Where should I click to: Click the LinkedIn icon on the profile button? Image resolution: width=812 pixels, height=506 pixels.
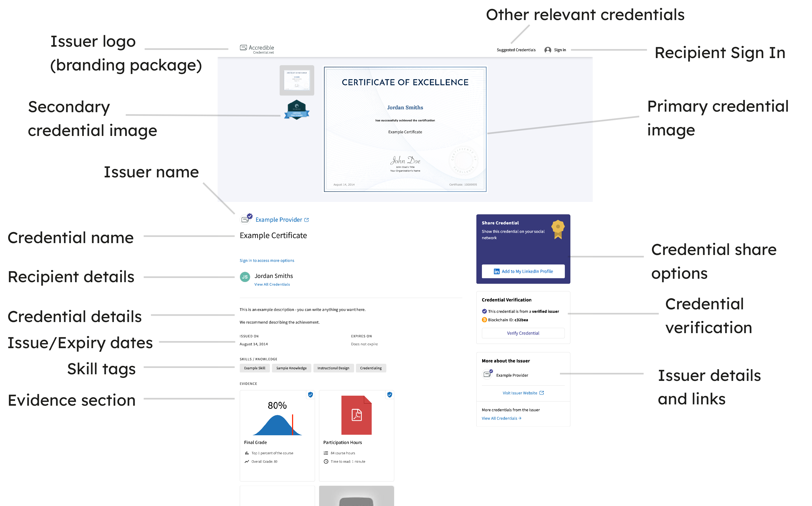(497, 271)
